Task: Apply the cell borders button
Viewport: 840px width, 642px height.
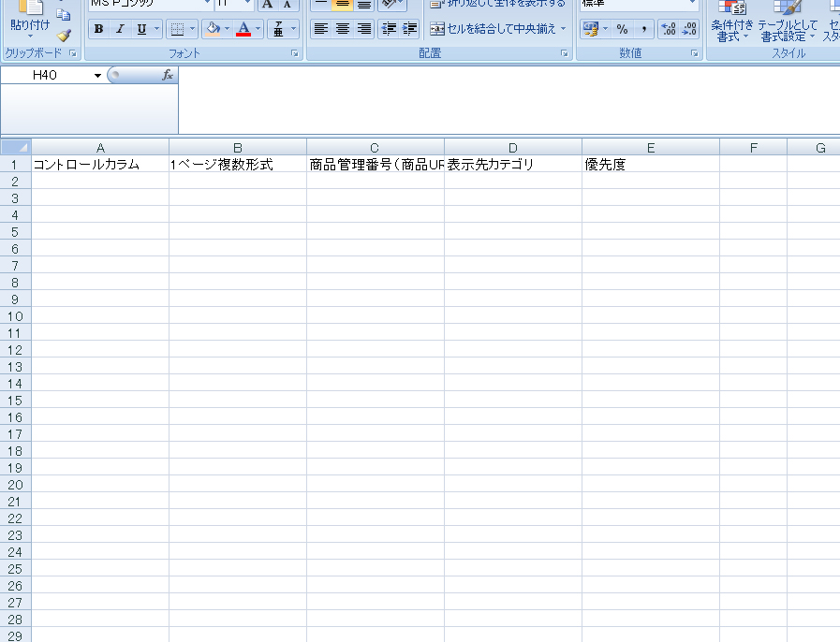Action: (177, 29)
